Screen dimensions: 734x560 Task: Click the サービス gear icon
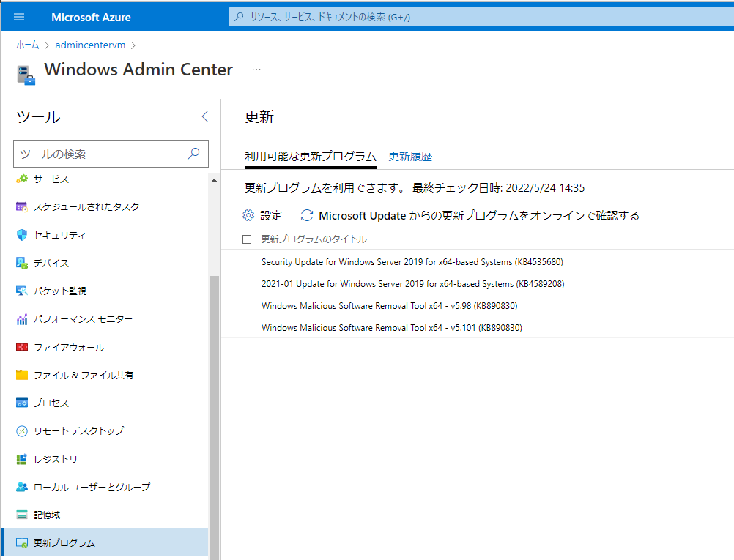(x=21, y=179)
